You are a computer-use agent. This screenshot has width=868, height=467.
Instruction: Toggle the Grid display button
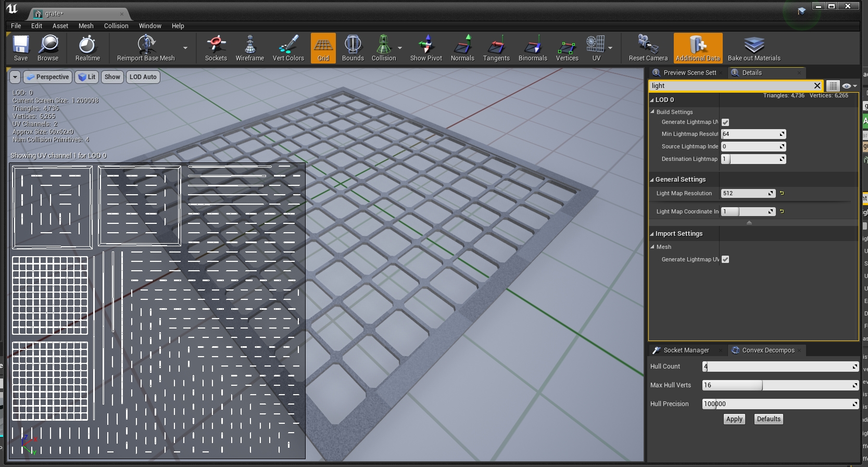pyautogui.click(x=323, y=48)
